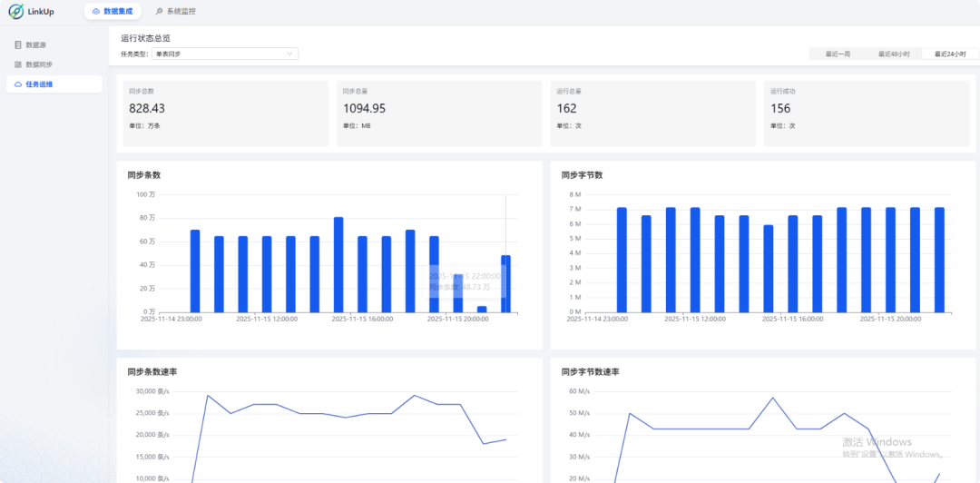Click 2025-11-15 16:00:00 under 同步条数 chart
The image size is (980, 483).
tap(362, 319)
